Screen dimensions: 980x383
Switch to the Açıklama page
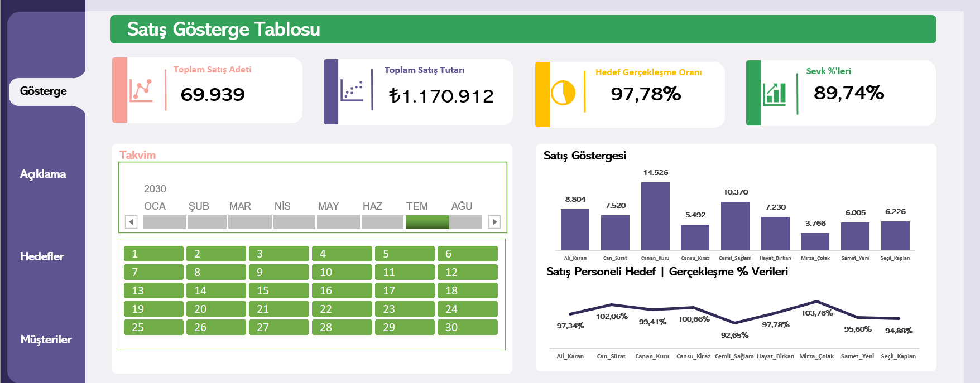[43, 174]
